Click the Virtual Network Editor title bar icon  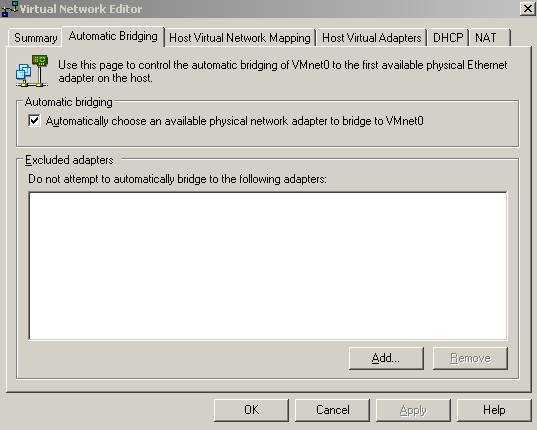tap(9, 9)
